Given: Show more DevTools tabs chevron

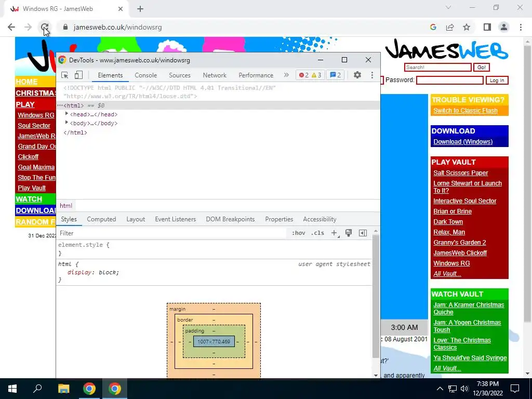Looking at the screenshot, I should point(286,75).
